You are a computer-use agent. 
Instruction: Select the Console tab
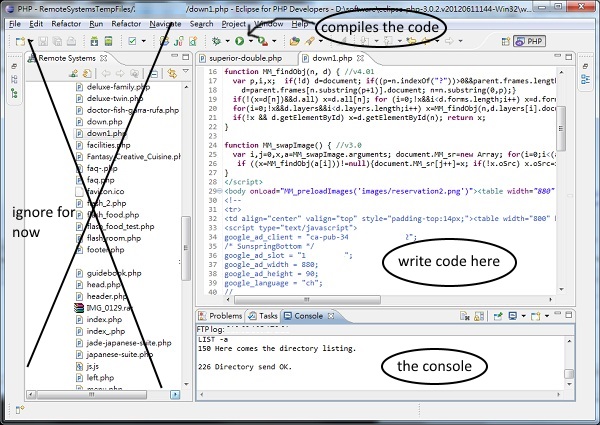(308, 316)
